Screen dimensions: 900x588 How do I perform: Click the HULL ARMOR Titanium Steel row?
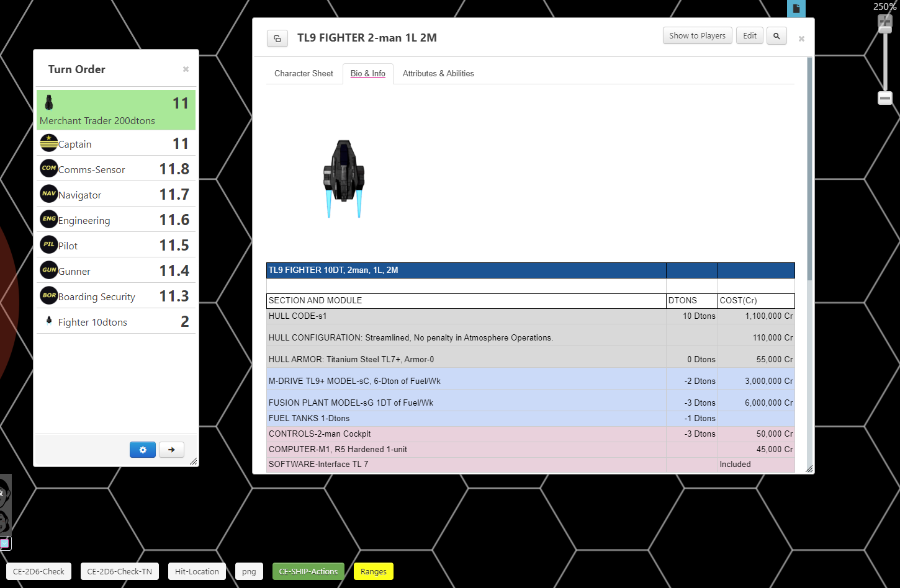coord(531,357)
